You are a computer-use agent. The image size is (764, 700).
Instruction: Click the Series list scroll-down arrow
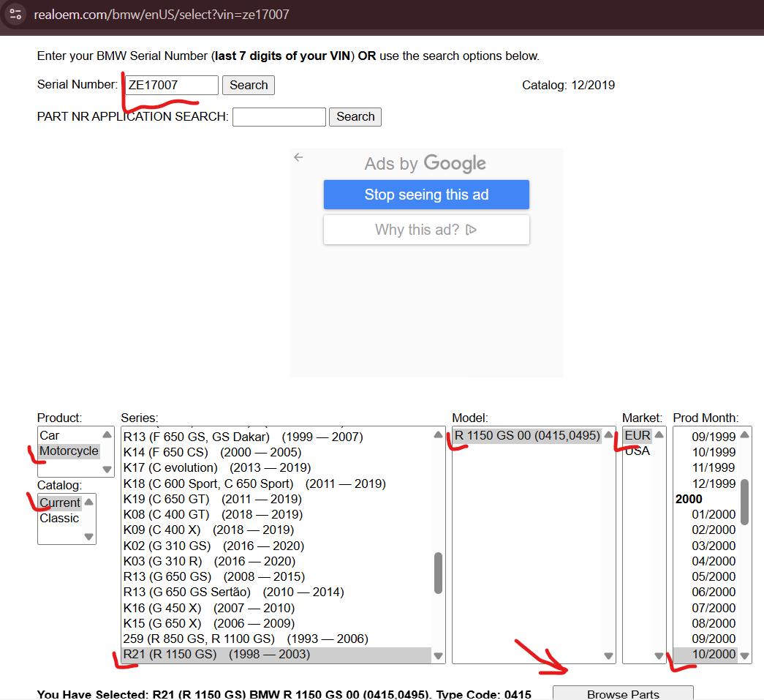438,655
